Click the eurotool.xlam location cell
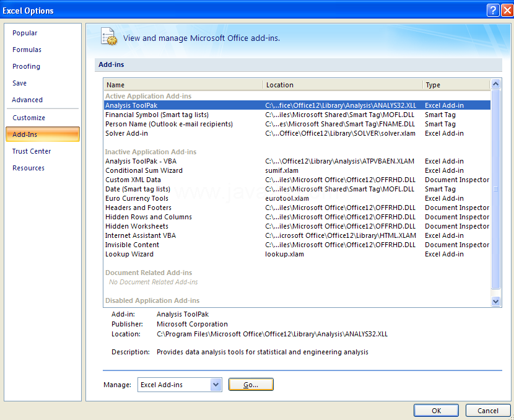The width and height of the screenshot is (514, 420). [x=287, y=198]
